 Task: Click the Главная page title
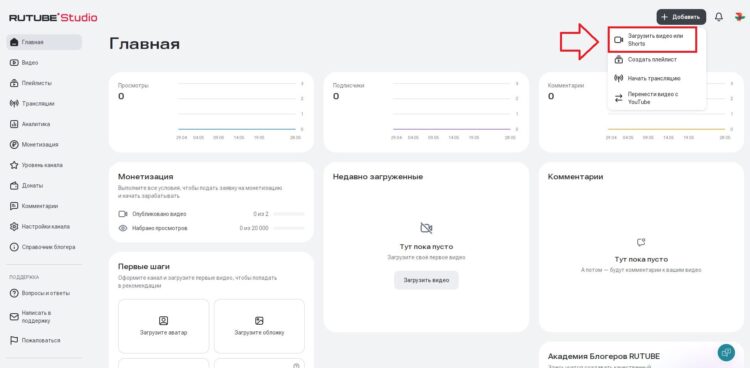(x=144, y=44)
